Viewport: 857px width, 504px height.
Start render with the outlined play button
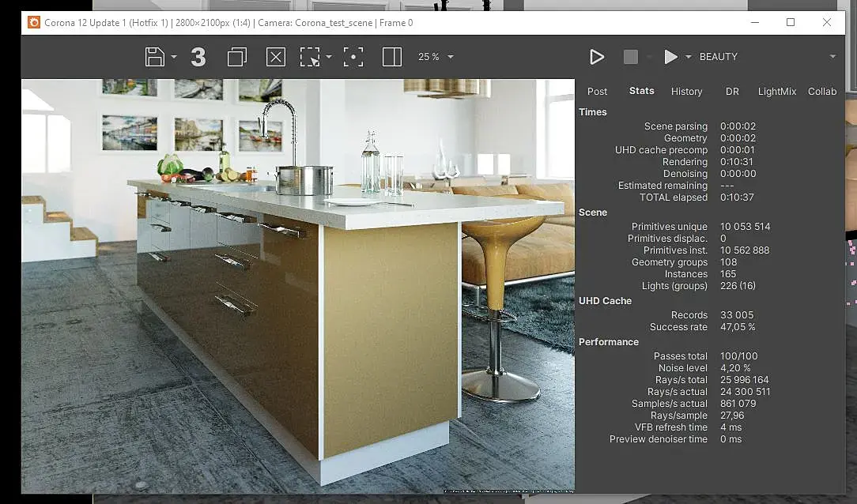pos(597,57)
